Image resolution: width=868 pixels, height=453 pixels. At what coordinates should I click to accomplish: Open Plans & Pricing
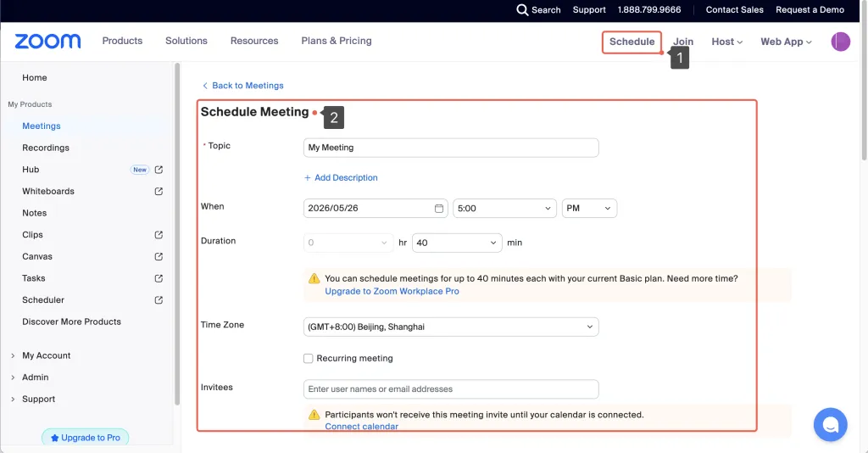tap(336, 41)
